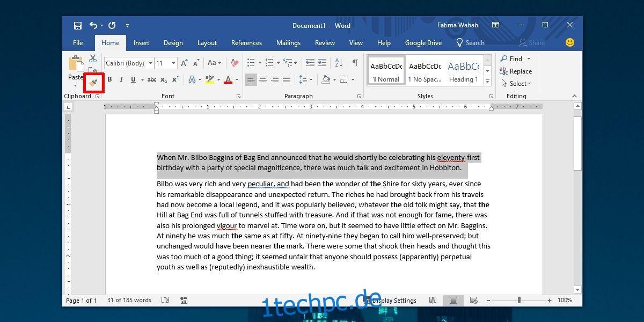Switch to the References tab
Screen dimensions: 644x322
(x=247, y=43)
